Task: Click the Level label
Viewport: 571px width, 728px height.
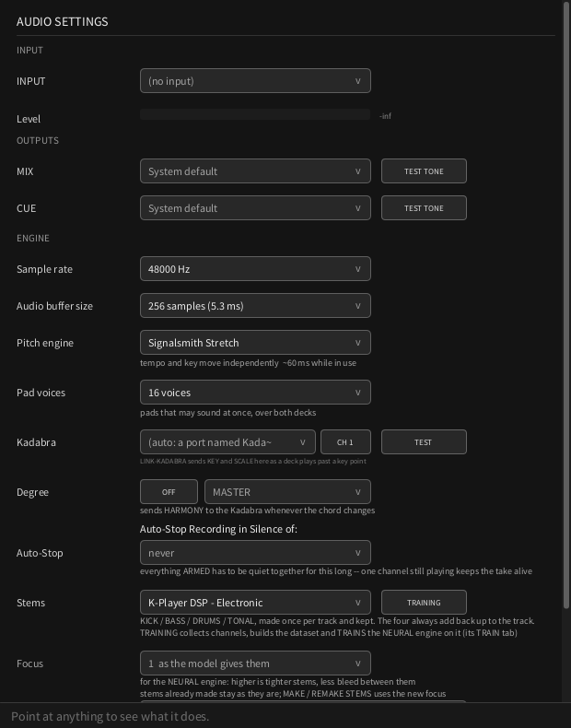Action: click(x=29, y=119)
